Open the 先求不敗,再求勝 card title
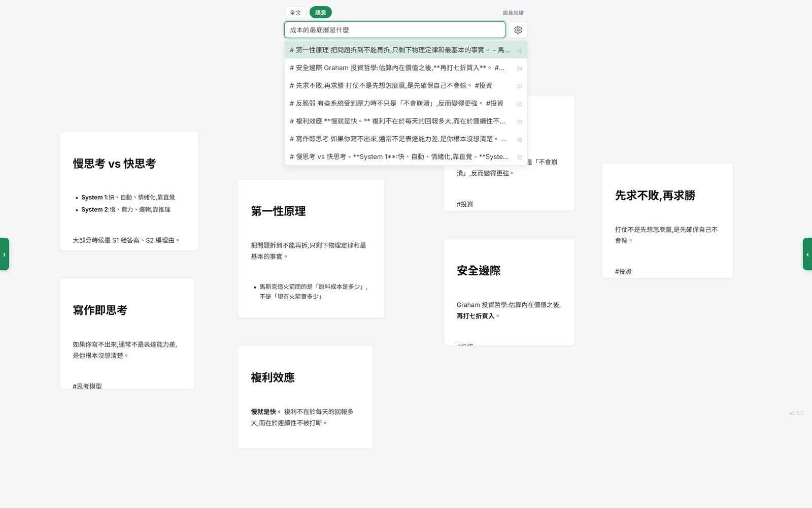 point(655,196)
